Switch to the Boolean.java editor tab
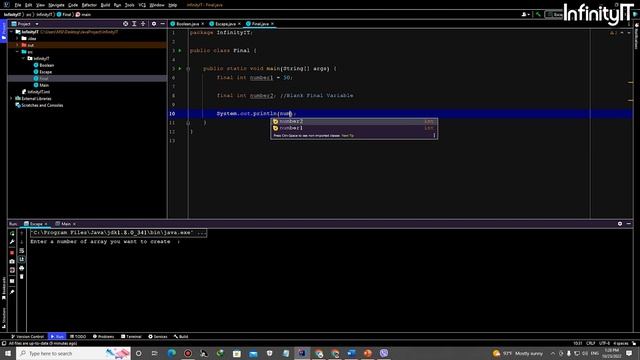This screenshot has height=360, width=640. tap(187, 24)
